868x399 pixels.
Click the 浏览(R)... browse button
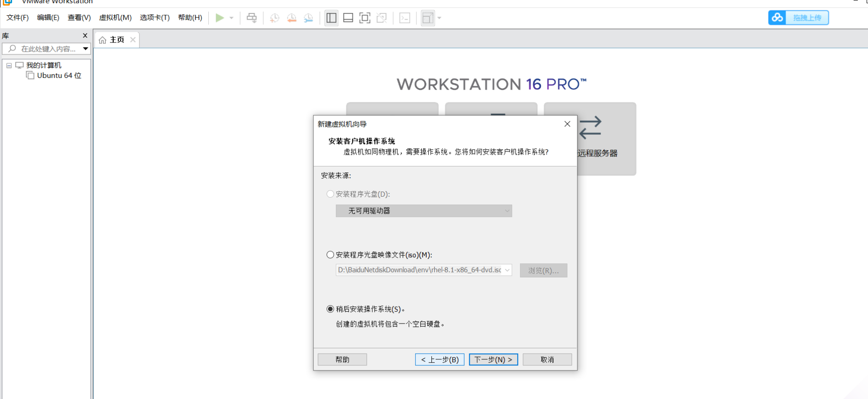tap(544, 270)
